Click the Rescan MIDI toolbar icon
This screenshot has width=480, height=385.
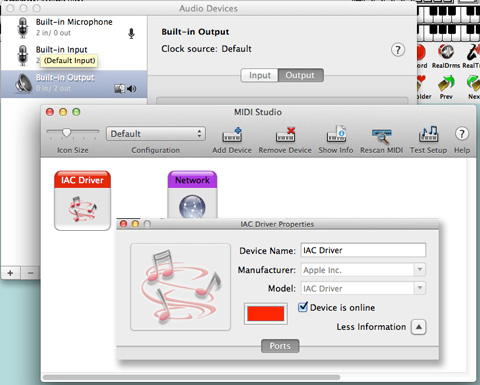tap(382, 135)
